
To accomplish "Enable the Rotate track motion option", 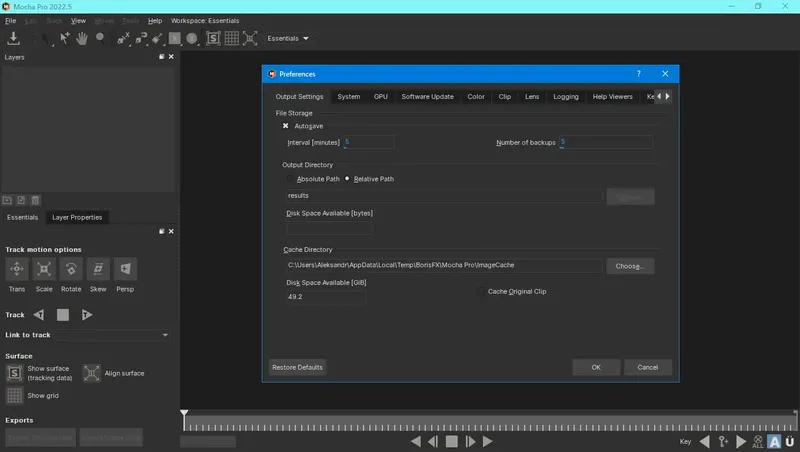I will [71, 269].
